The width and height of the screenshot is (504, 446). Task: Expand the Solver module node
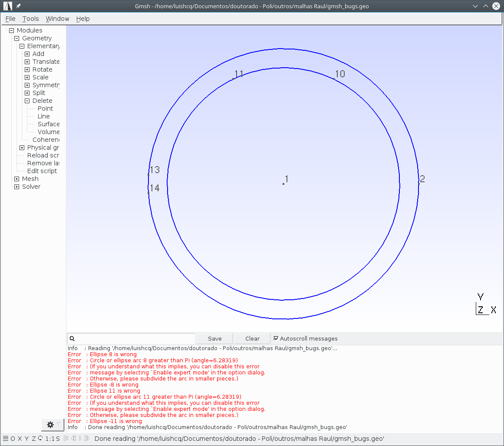pos(17,187)
